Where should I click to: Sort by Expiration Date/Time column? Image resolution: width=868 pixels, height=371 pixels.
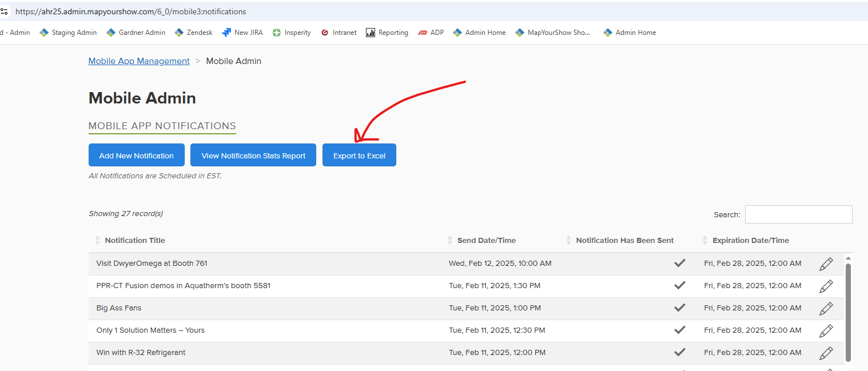click(750, 241)
